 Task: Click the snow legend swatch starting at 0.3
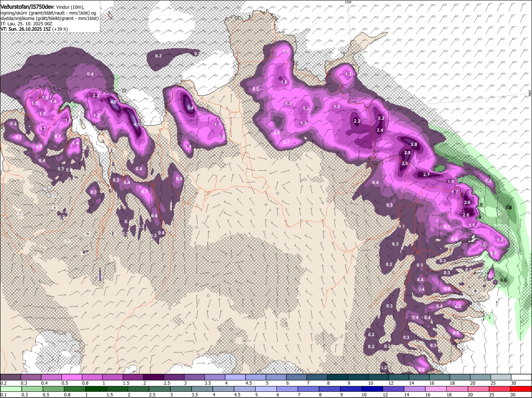point(31,377)
